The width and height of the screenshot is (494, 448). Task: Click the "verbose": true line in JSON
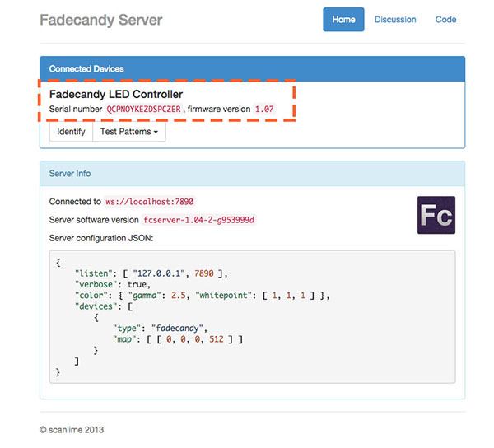click(113, 284)
